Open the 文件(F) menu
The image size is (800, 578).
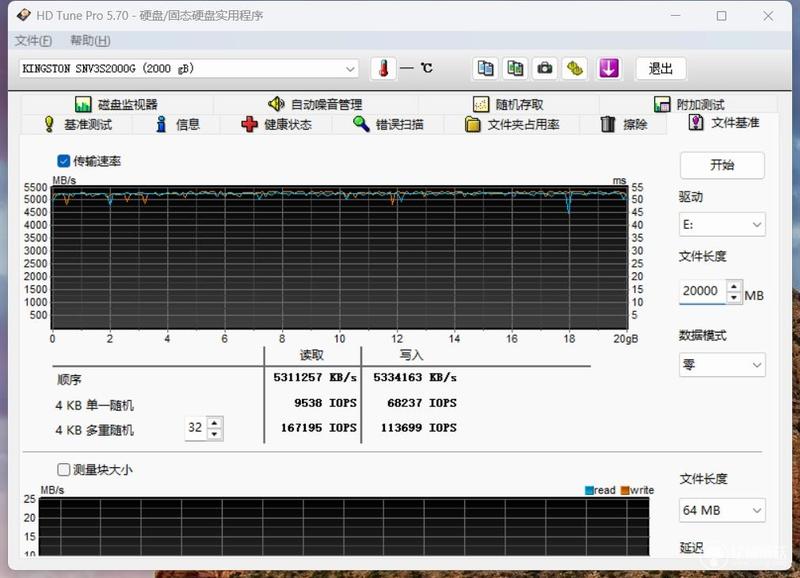tap(33, 40)
